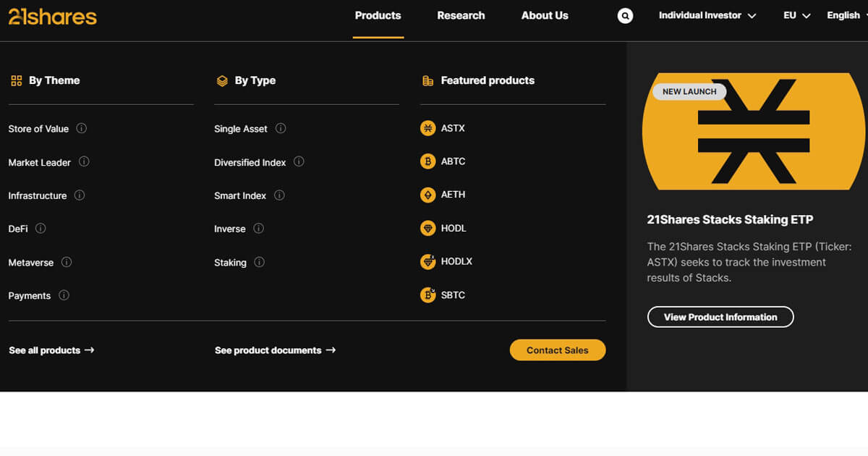Open the English language dropdown
Screen dimensions: 868x456
[847, 15]
